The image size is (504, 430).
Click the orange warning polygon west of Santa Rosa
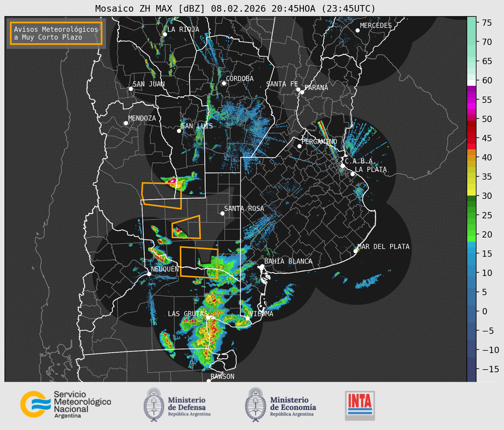click(x=186, y=228)
